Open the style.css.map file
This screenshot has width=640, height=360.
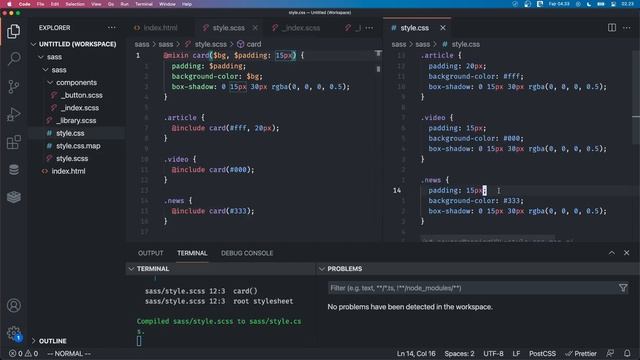pyautogui.click(x=78, y=146)
